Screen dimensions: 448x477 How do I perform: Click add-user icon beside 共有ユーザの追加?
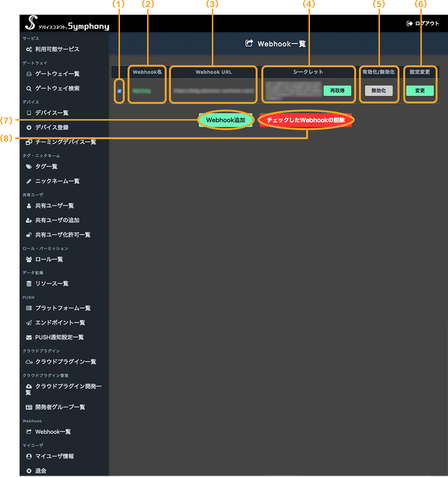click(29, 220)
